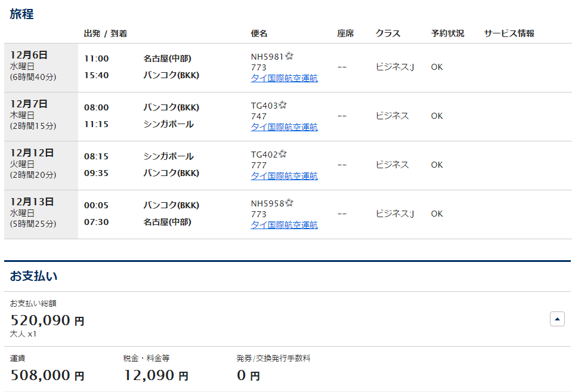
Task: Open タイ国際航空運航 link under TG402
Action: tap(284, 176)
